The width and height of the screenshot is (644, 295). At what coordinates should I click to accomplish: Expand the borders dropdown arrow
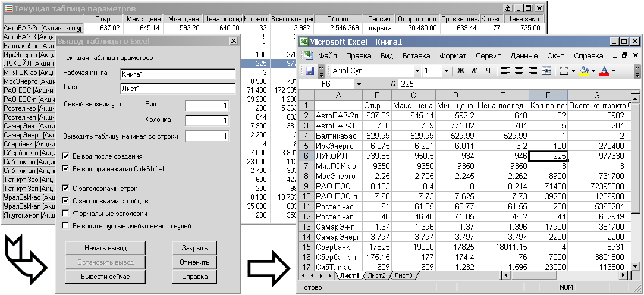pos(573,71)
